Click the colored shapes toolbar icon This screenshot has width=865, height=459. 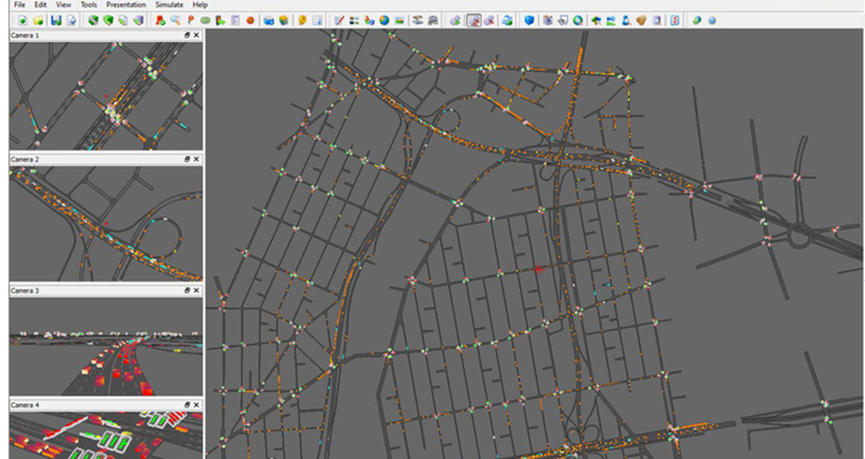369,20
